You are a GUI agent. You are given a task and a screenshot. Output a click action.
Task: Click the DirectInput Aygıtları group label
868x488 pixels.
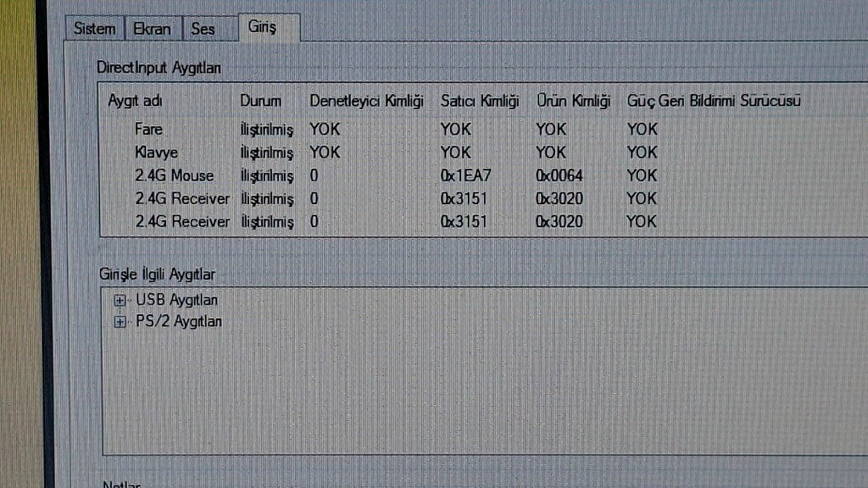(x=159, y=68)
